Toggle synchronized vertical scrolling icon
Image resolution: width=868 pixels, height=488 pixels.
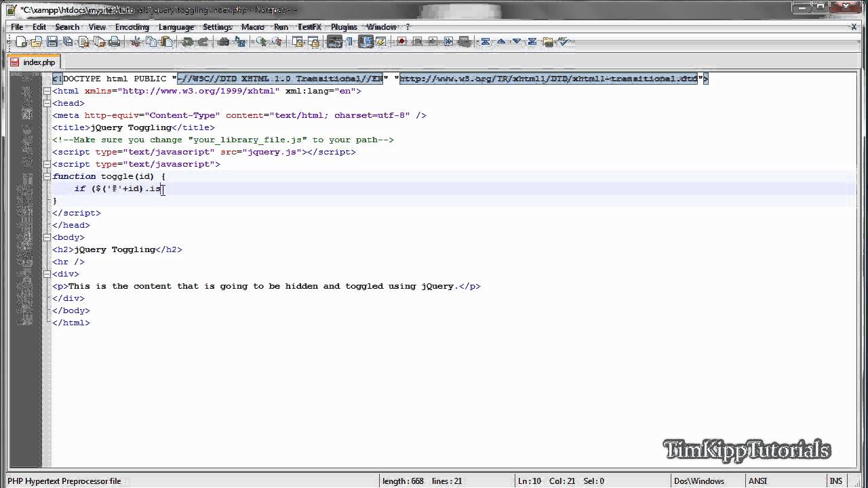297,42
